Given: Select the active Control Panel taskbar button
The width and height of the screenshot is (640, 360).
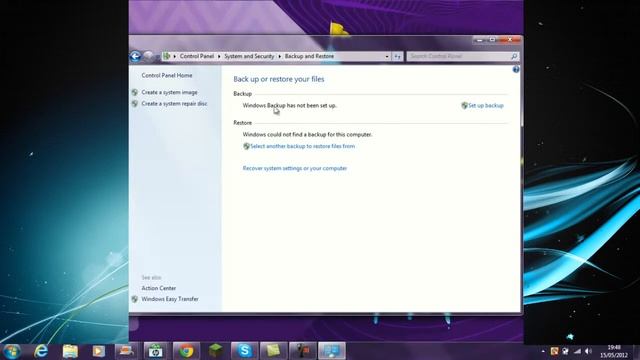Looking at the screenshot, I should point(332,351).
